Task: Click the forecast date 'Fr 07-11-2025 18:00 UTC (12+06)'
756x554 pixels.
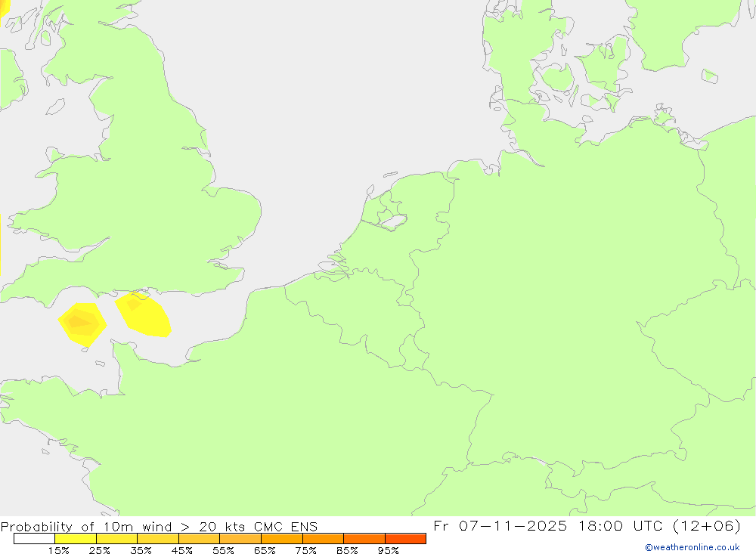Action: (587, 525)
